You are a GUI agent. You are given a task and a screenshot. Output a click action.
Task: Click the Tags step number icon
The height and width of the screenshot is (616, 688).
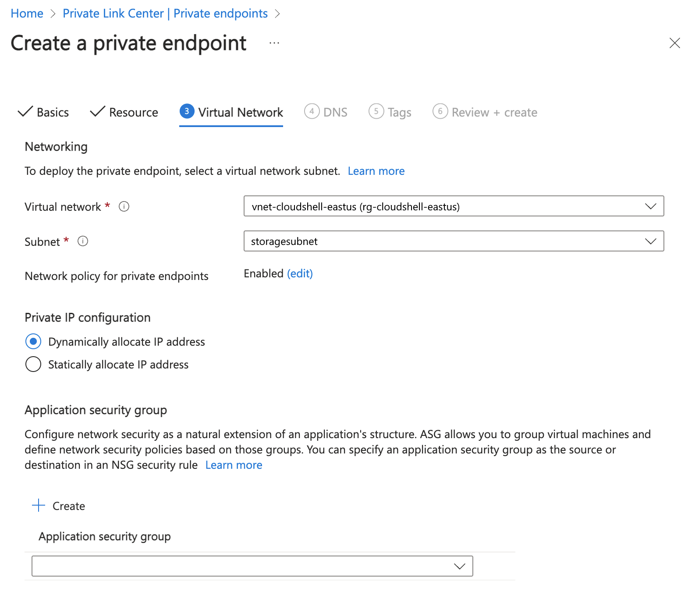[x=376, y=111]
